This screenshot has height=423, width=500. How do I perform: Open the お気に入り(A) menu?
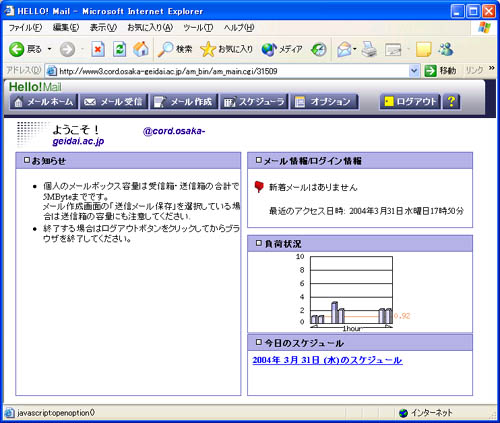click(x=150, y=28)
